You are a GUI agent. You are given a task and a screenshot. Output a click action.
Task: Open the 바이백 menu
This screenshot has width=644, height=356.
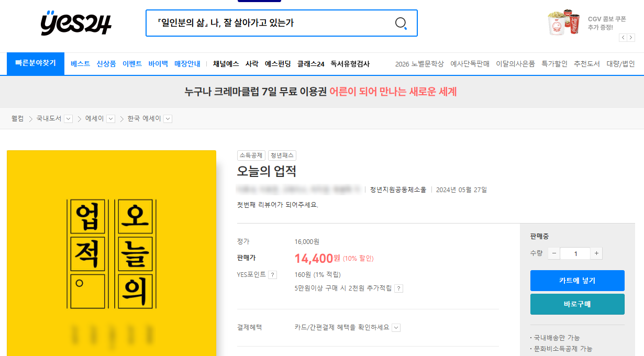[158, 64]
